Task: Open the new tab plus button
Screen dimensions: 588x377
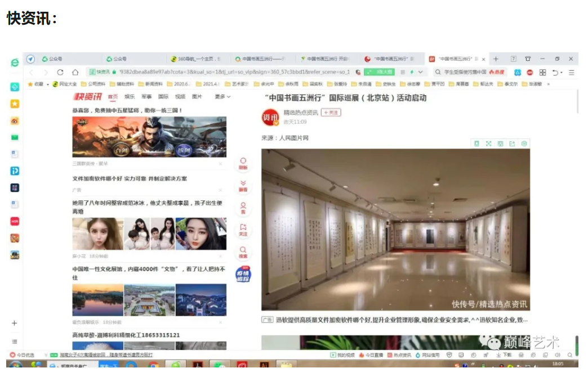Action: [x=496, y=59]
